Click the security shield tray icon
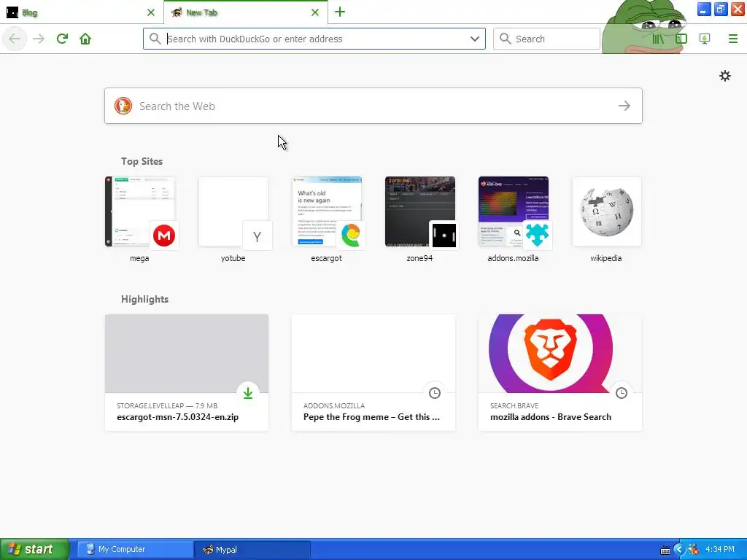This screenshot has height=560, width=747. click(693, 550)
